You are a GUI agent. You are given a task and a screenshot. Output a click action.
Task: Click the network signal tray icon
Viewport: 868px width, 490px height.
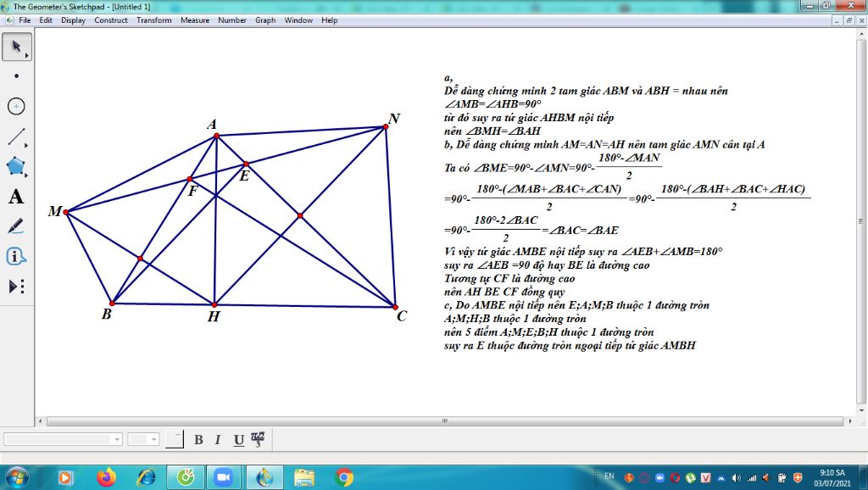click(x=751, y=477)
